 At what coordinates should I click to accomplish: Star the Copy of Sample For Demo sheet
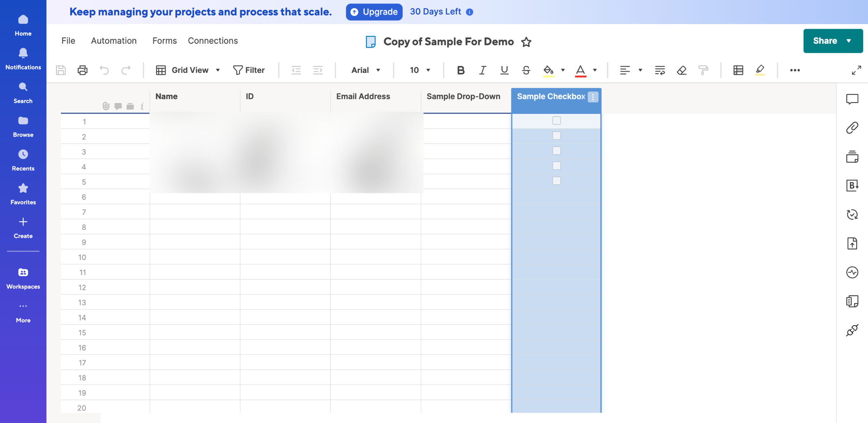tap(526, 42)
